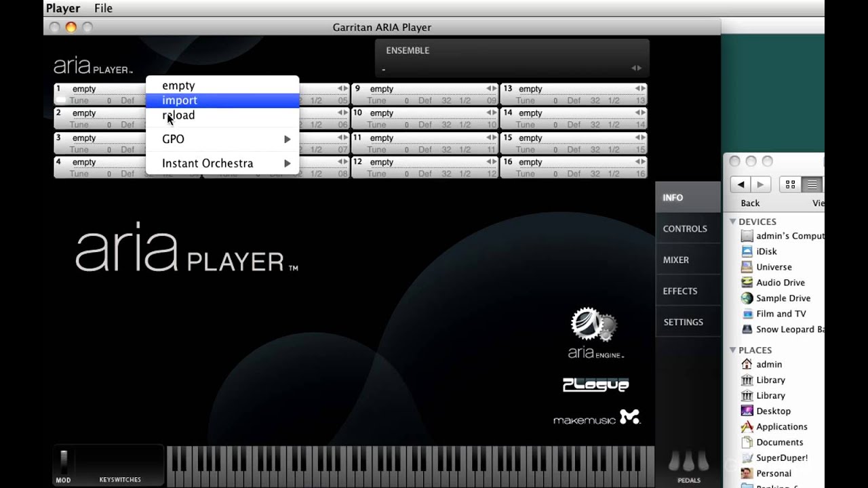
Task: Click arrows on instrument slot 14
Action: 639,113
